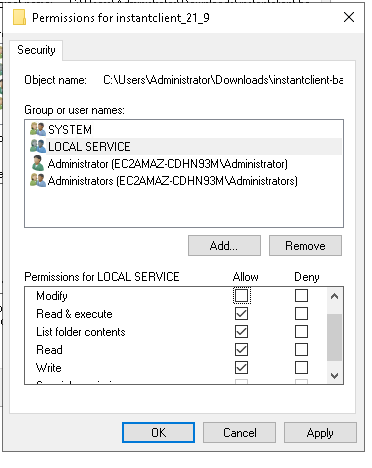Click the Apply button
The image size is (372, 468).
[320, 433]
